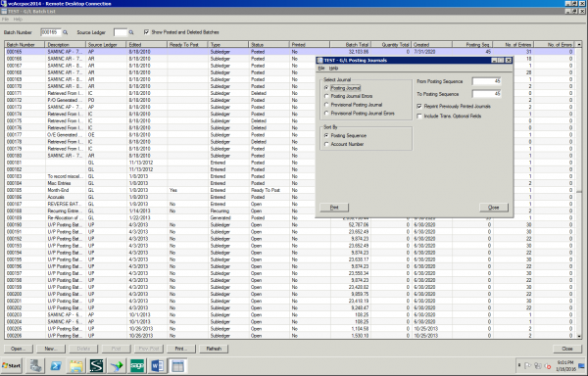Image resolution: width=588 pixels, height=376 pixels.
Task: Select batch row 000185 Month-End
Action: point(289,190)
